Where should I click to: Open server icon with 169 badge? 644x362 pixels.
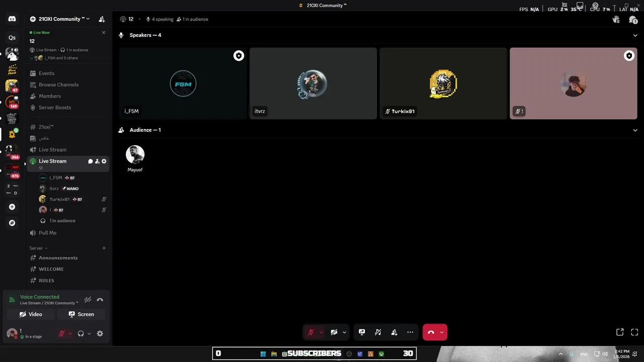tap(12, 102)
